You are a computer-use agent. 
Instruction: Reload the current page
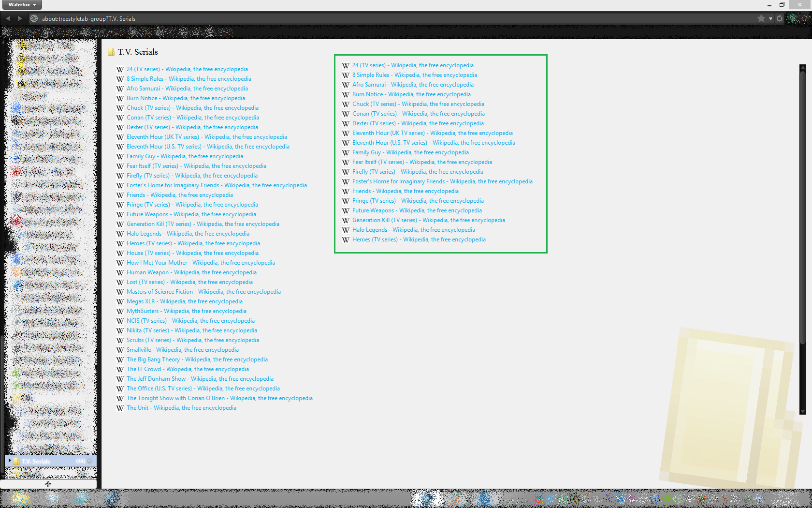click(780, 18)
